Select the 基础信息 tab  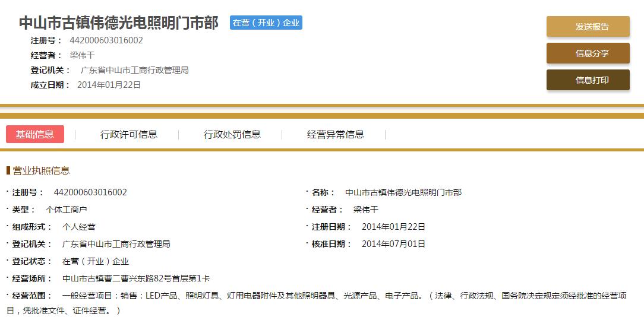click(35, 134)
